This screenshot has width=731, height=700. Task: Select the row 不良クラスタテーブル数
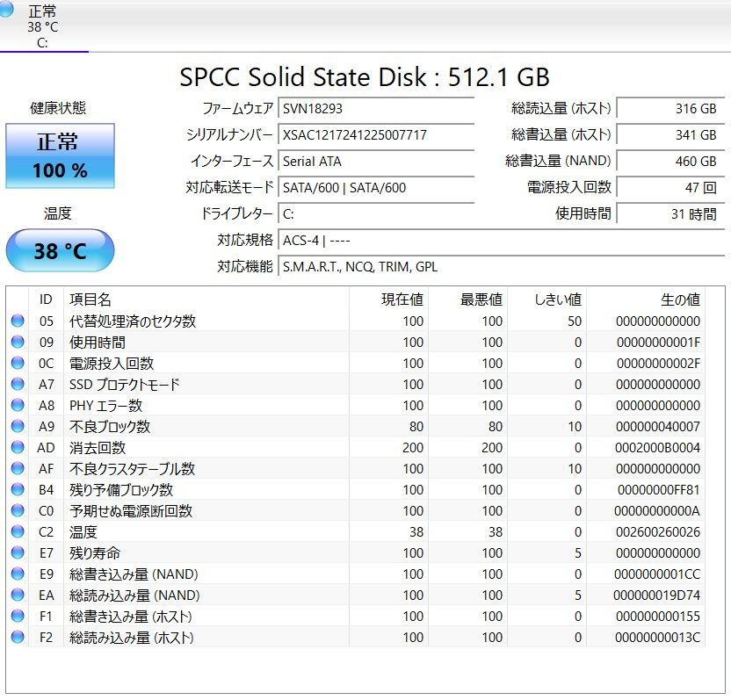(355, 468)
